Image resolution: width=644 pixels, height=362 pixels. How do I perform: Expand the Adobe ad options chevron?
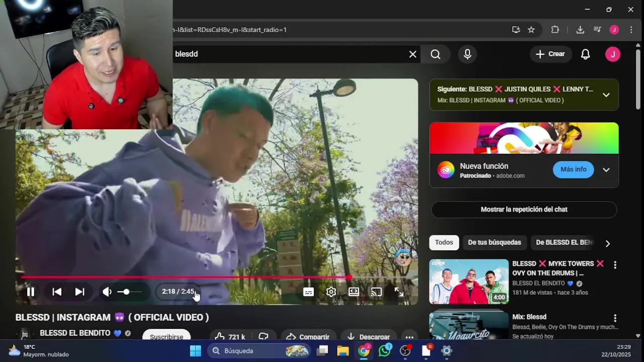(x=606, y=169)
